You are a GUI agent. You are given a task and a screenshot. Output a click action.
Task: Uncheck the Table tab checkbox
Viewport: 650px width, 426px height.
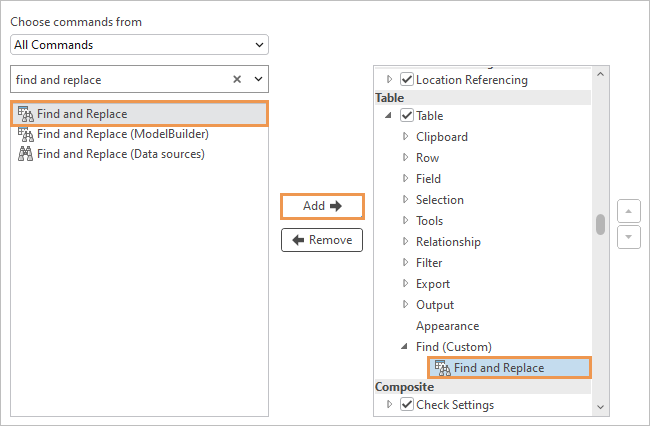tap(407, 116)
